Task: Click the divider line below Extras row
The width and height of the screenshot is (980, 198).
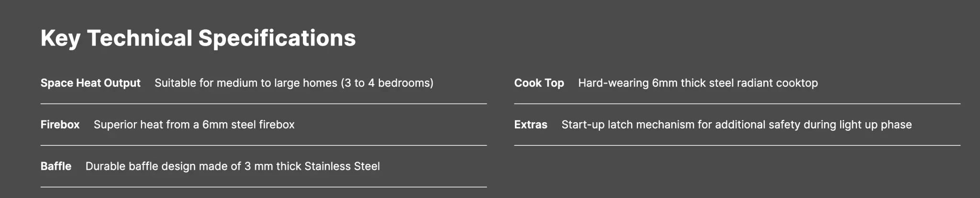Action: coord(737,145)
